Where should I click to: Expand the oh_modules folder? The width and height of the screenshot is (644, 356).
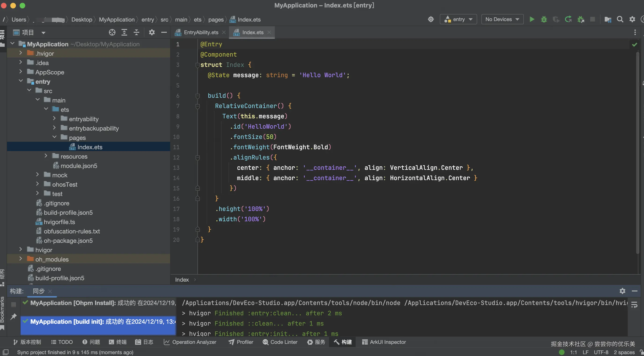click(21, 259)
